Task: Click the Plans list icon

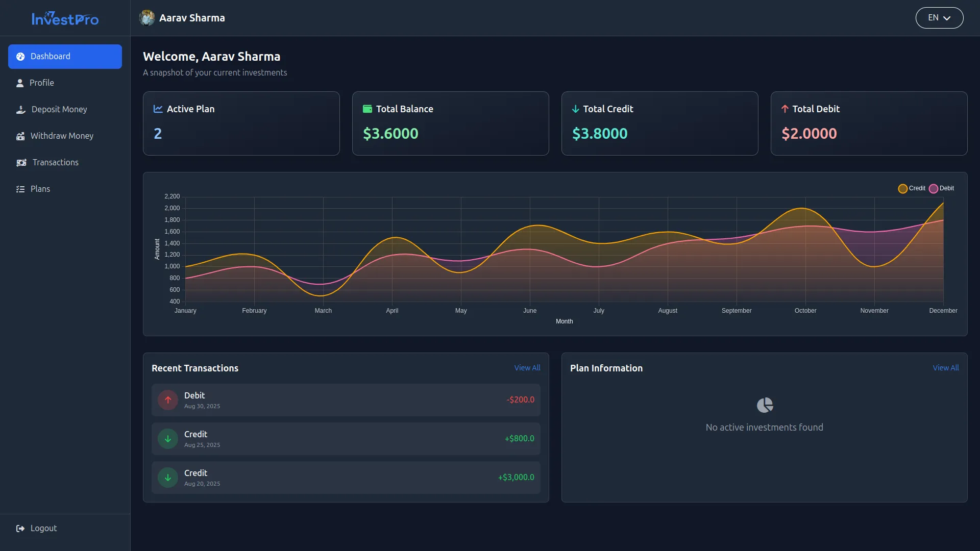Action: coord(20,189)
